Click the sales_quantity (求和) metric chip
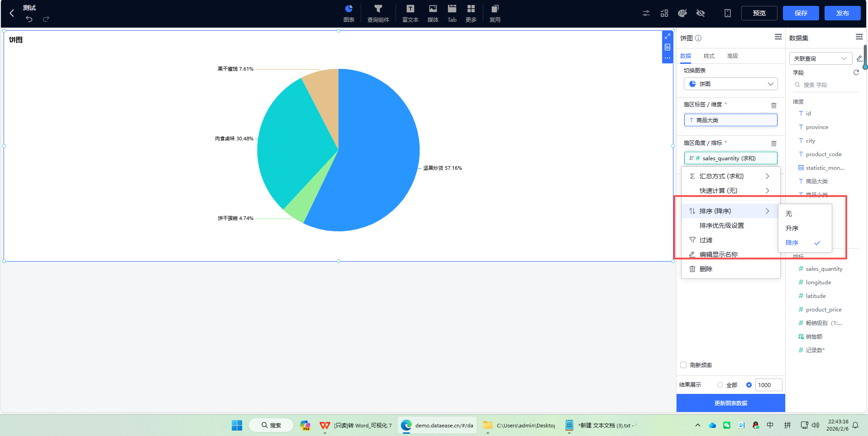The width and height of the screenshot is (868, 436). click(731, 158)
